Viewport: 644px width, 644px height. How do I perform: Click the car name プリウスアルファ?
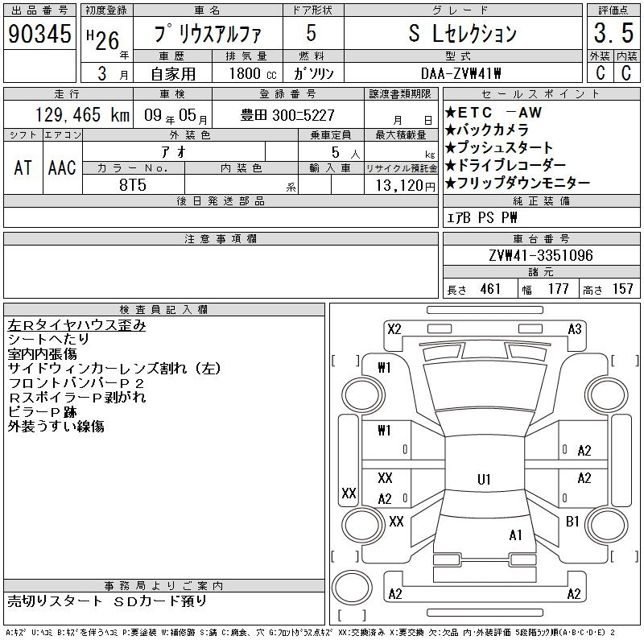tap(208, 34)
